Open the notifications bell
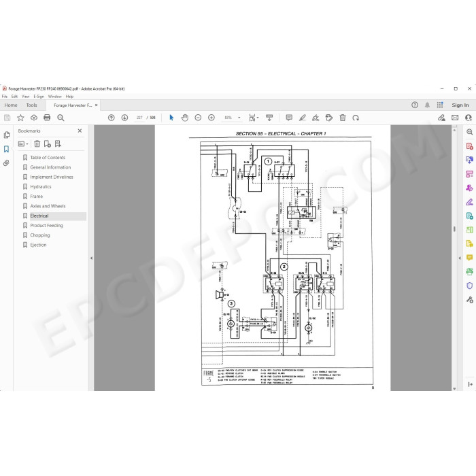Screen dimensions: 476x476 (427, 105)
